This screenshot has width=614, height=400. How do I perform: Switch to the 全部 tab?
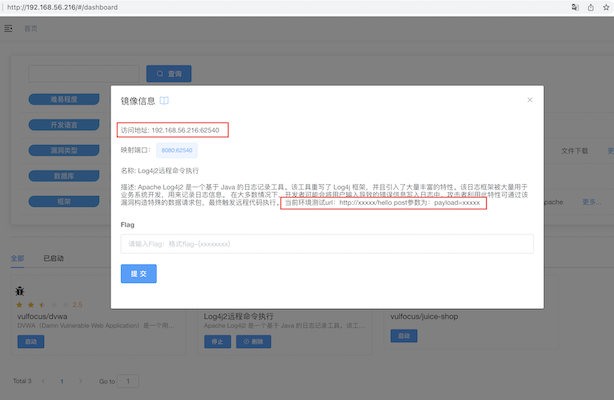click(17, 258)
